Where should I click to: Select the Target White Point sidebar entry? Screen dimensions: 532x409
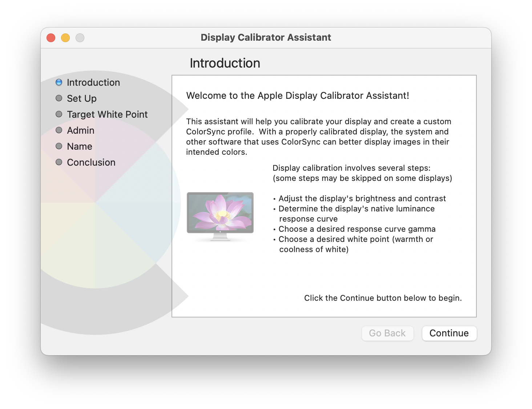click(107, 114)
